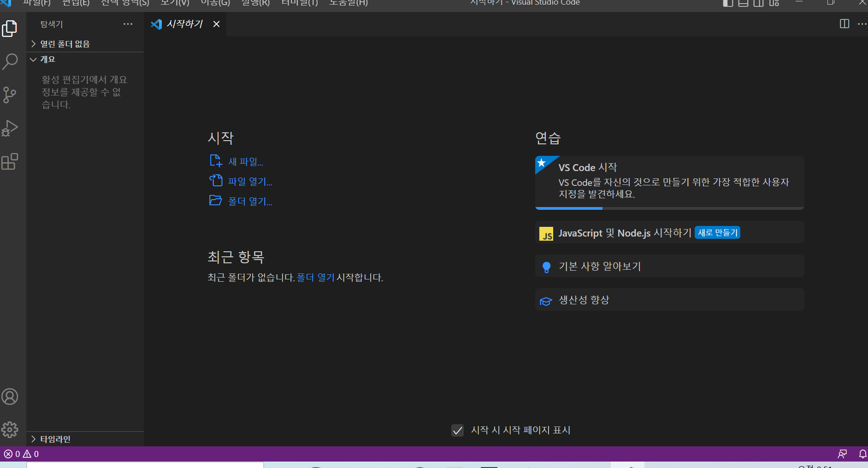
Task: Open JavaScript 및 Node.js 시작하기 walkthrough
Action: point(670,233)
